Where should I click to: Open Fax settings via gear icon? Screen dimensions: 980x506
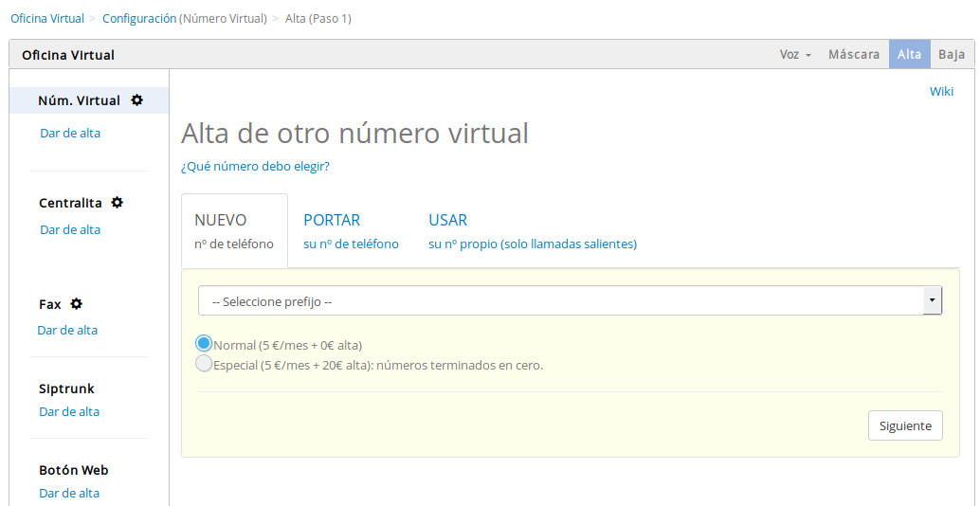tap(77, 304)
